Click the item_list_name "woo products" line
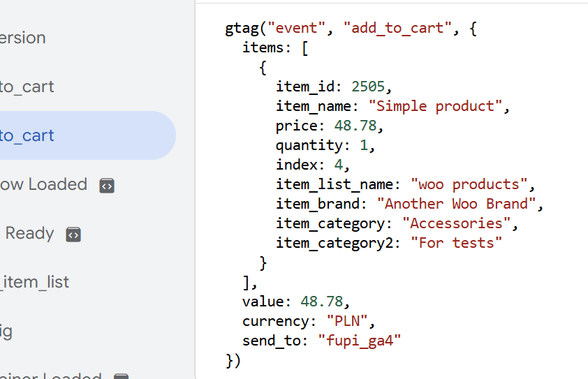This screenshot has height=379, width=588. pyautogui.click(x=405, y=184)
